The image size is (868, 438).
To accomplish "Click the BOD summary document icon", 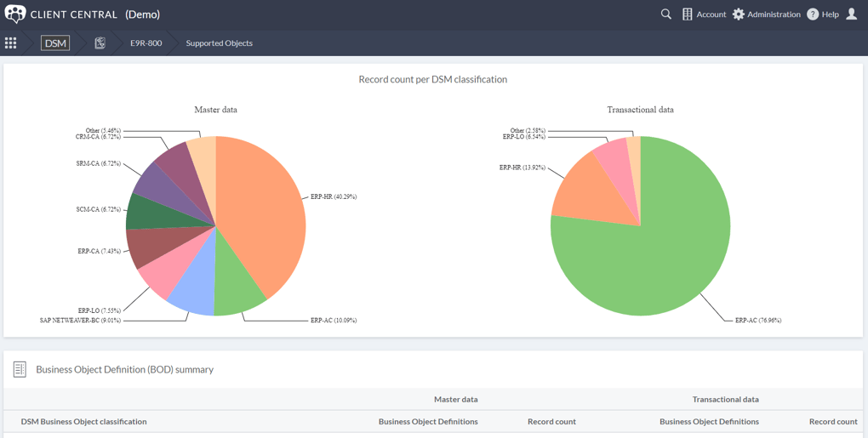I will tap(20, 369).
